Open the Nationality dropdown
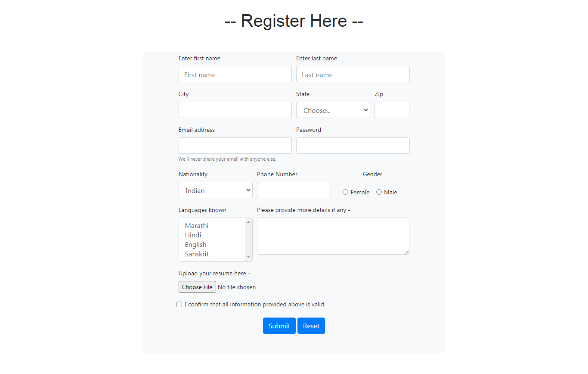 [215, 190]
